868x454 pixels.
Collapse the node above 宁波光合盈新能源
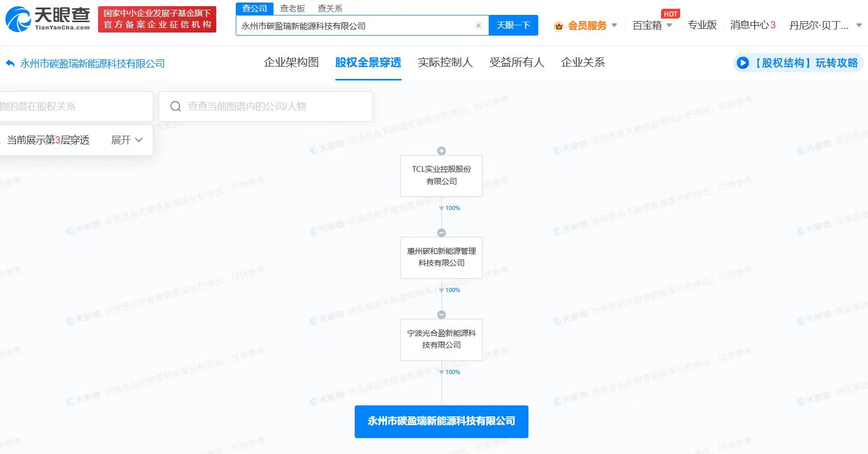[441, 315]
